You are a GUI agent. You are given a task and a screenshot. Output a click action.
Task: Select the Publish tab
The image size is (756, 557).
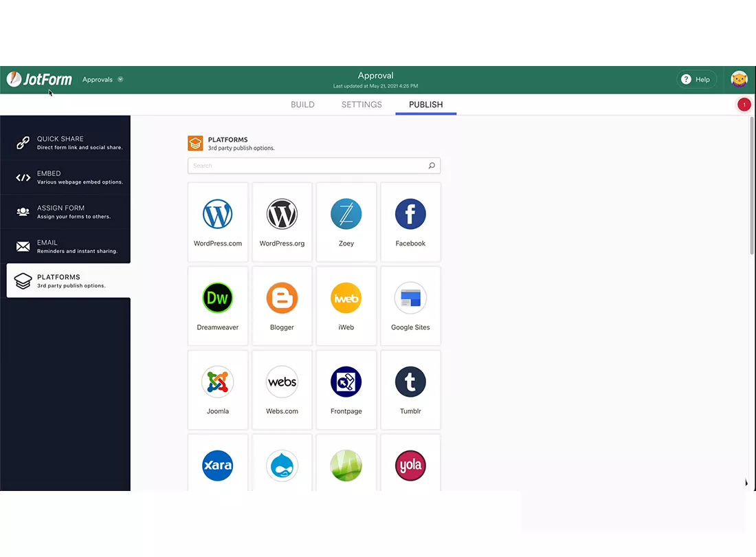tap(425, 105)
